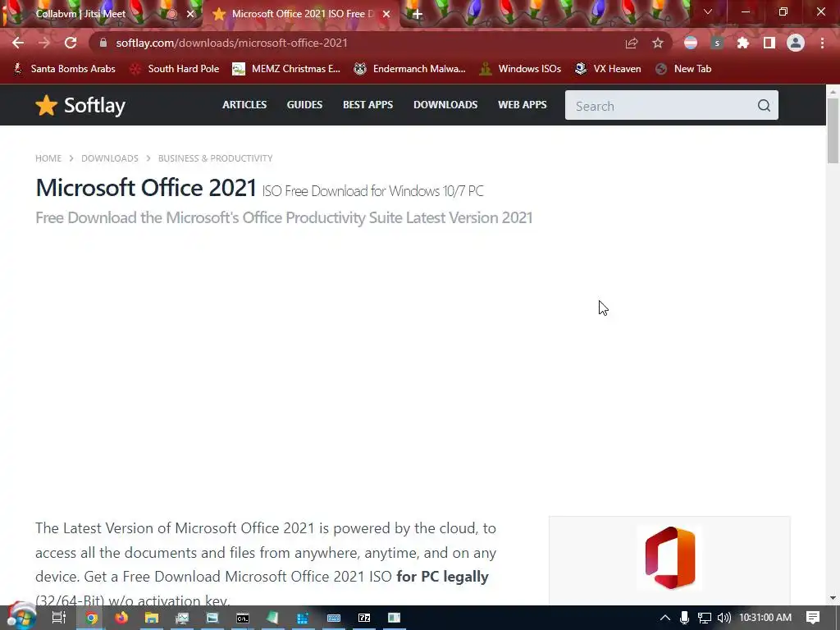Launch Firefox from the taskbar
Screen dimensions: 840x630
[x=121, y=618]
